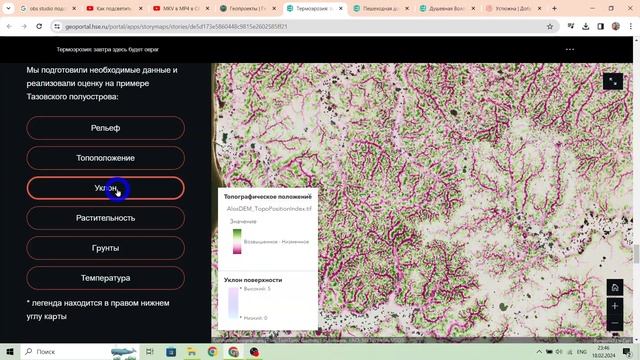Click the Уклон layer button

pyautogui.click(x=105, y=188)
